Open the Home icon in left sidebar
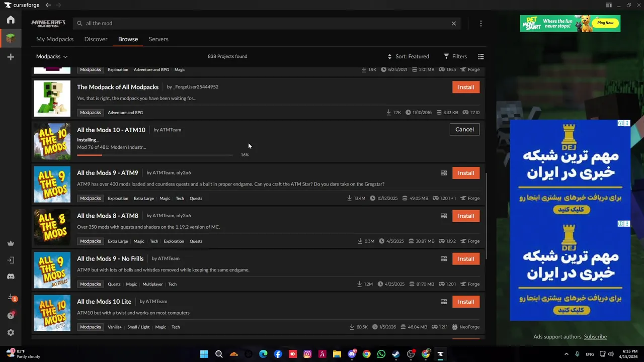The width and height of the screenshot is (644, 362). (11, 20)
